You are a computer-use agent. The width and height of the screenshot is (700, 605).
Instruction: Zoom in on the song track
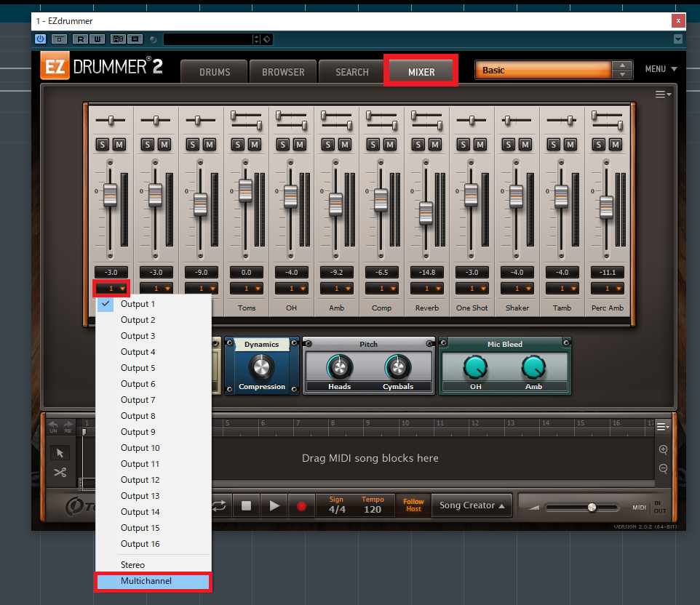[664, 449]
